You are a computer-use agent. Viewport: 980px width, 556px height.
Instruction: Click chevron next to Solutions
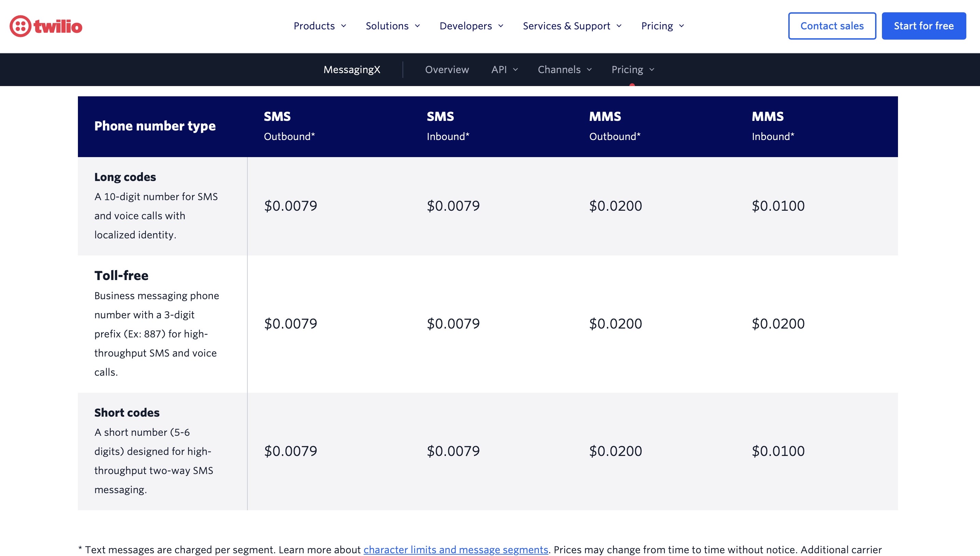point(417,26)
